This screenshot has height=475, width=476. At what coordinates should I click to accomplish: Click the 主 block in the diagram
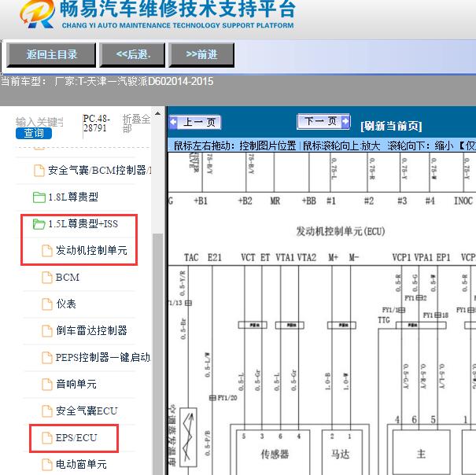[x=421, y=454]
